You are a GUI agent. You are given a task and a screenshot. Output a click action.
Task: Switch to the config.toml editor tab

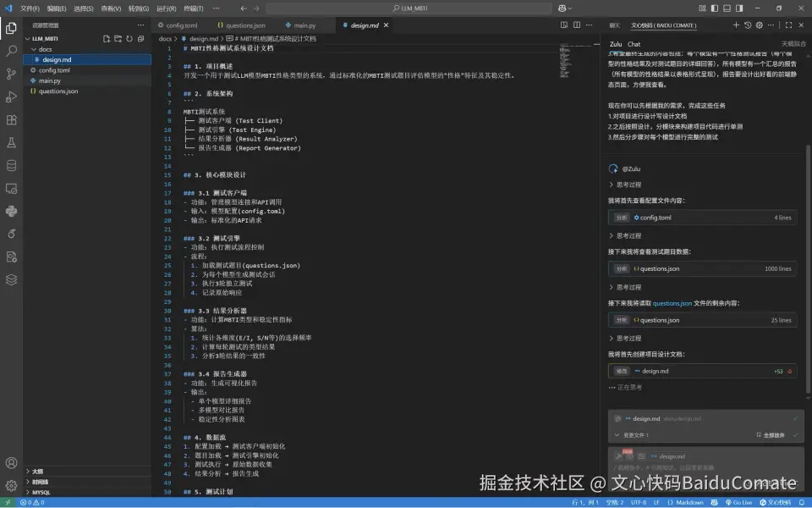[178, 25]
